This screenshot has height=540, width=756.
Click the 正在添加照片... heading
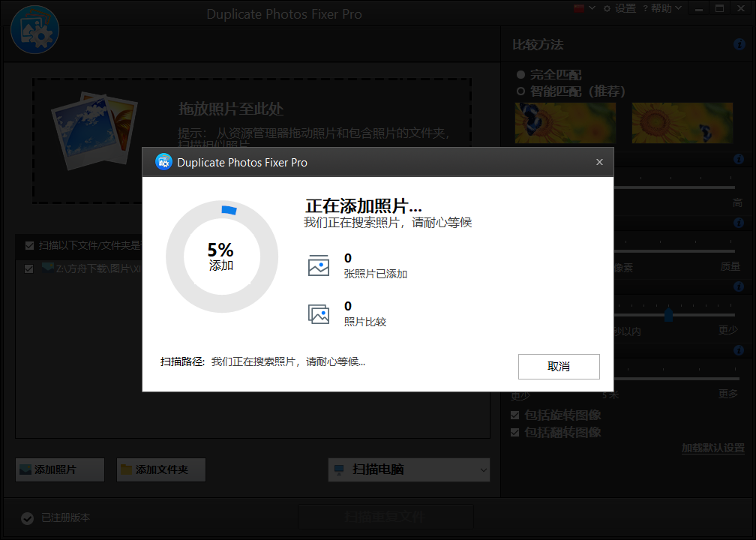tap(364, 205)
